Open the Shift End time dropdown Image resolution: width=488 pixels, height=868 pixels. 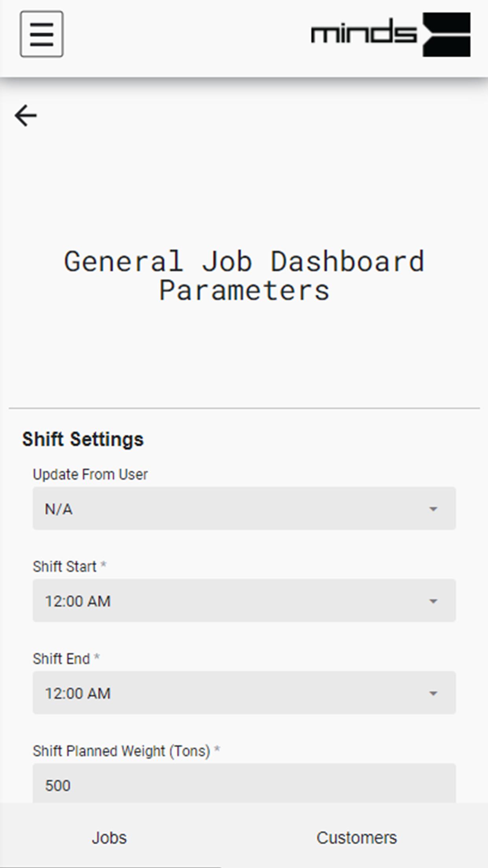(x=244, y=693)
